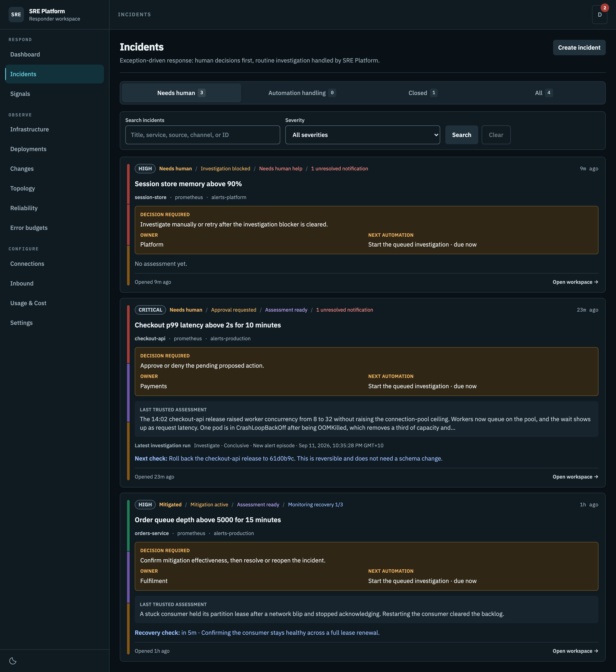The width and height of the screenshot is (616, 672).
Task: Click HIGH badge on Session store incident
Action: 145,169
